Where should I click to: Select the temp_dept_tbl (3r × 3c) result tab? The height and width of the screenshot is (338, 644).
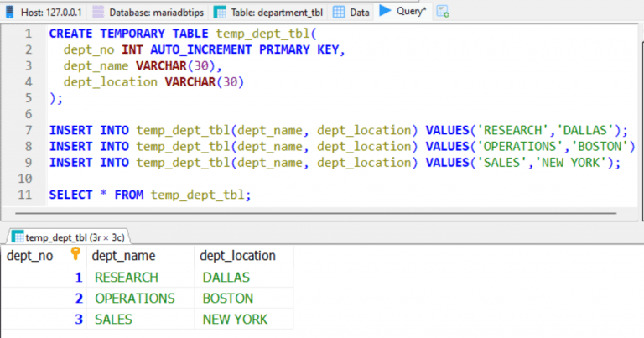pyautogui.click(x=68, y=237)
